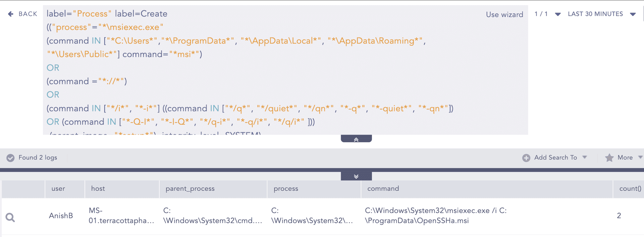Image resolution: width=644 pixels, height=237 pixels.
Task: Open the Add Search To dropdown arrow
Action: (x=585, y=157)
